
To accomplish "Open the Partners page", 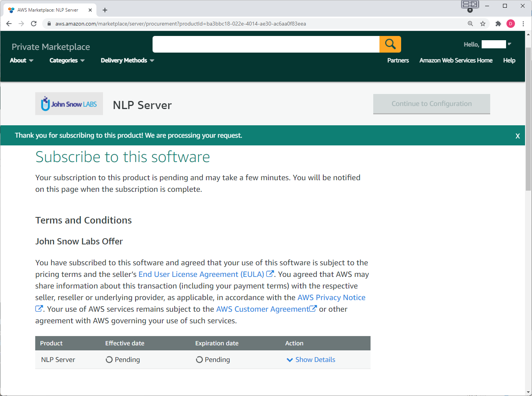I will click(x=398, y=60).
